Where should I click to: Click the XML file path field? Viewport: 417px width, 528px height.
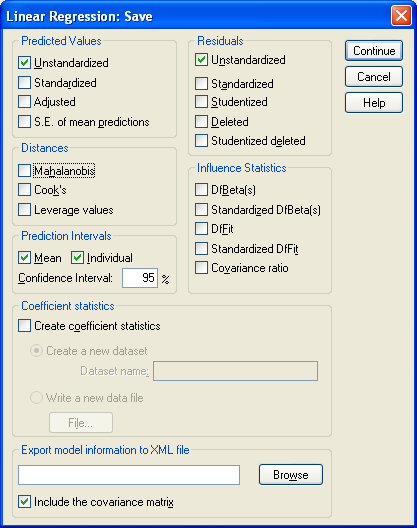click(x=129, y=475)
